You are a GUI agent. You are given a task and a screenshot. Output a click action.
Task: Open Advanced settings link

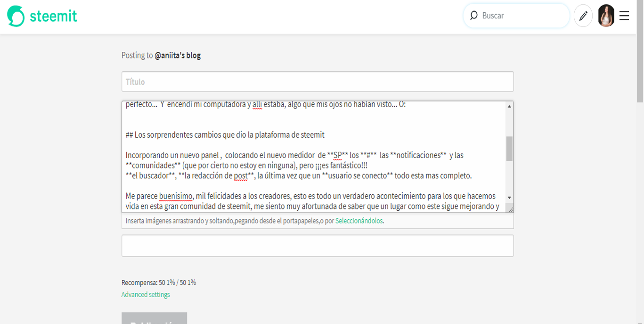click(x=146, y=295)
